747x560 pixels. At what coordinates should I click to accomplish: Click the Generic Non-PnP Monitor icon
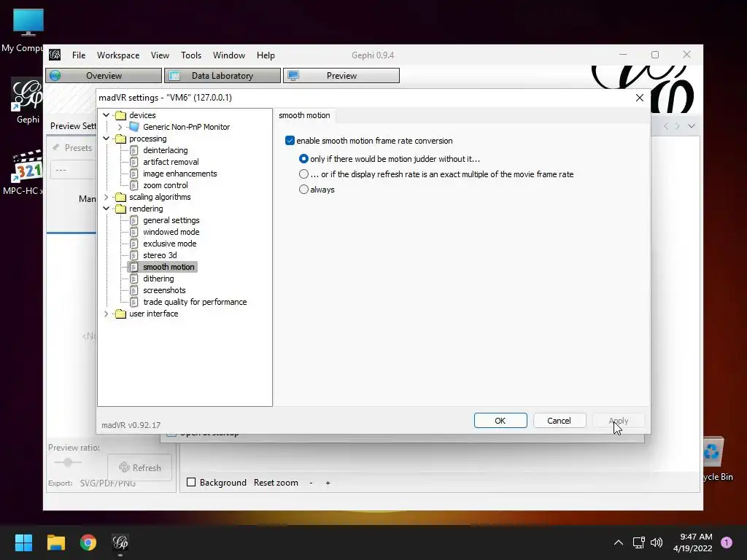134,127
